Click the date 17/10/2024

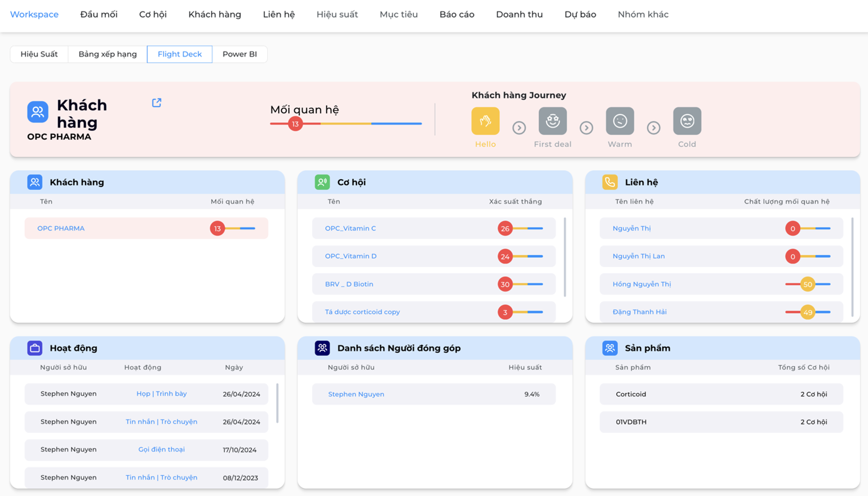pos(240,449)
